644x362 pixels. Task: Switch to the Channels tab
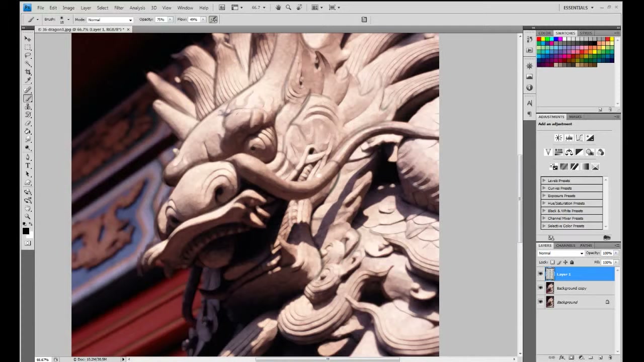566,245
